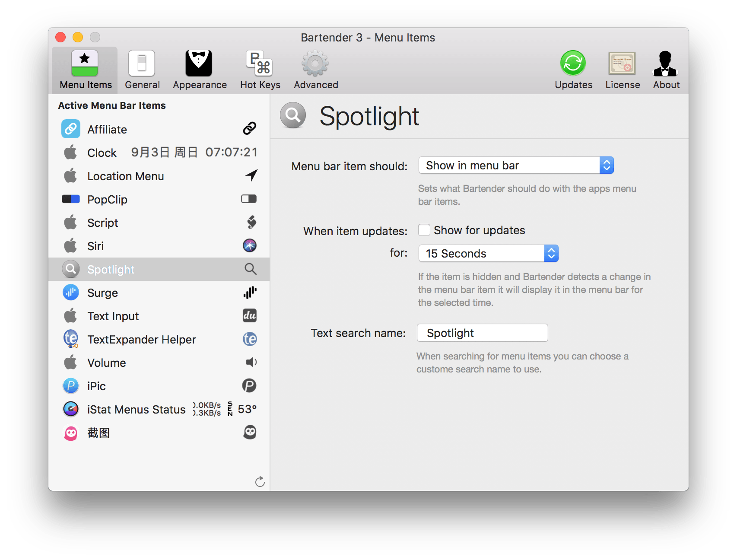Open the Menu Items tab
Image resolution: width=737 pixels, height=560 pixels.
coord(85,70)
